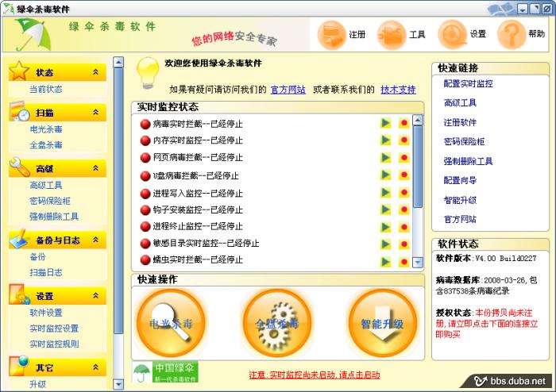
Task: Open the 工具 tools icon in header
Action: tap(392, 35)
